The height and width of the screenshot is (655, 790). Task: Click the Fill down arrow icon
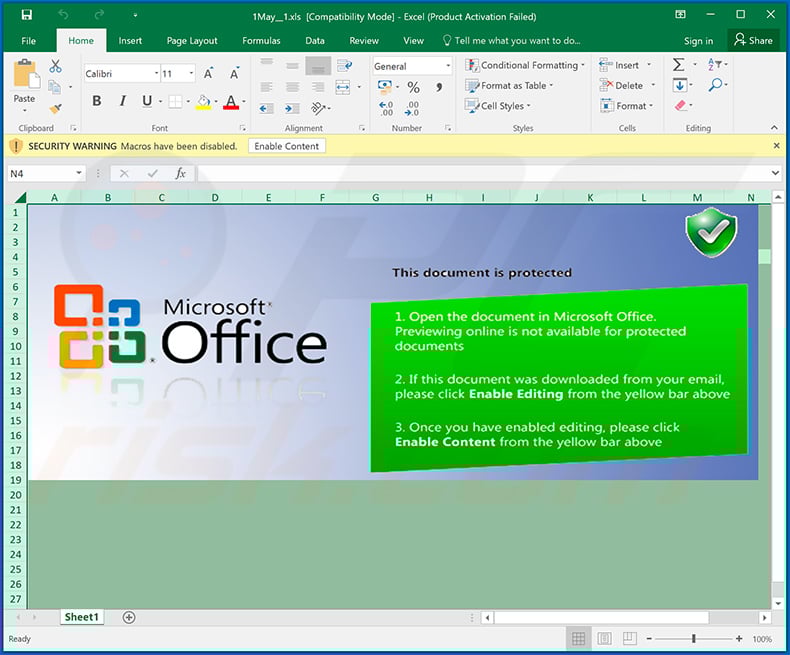coord(680,85)
